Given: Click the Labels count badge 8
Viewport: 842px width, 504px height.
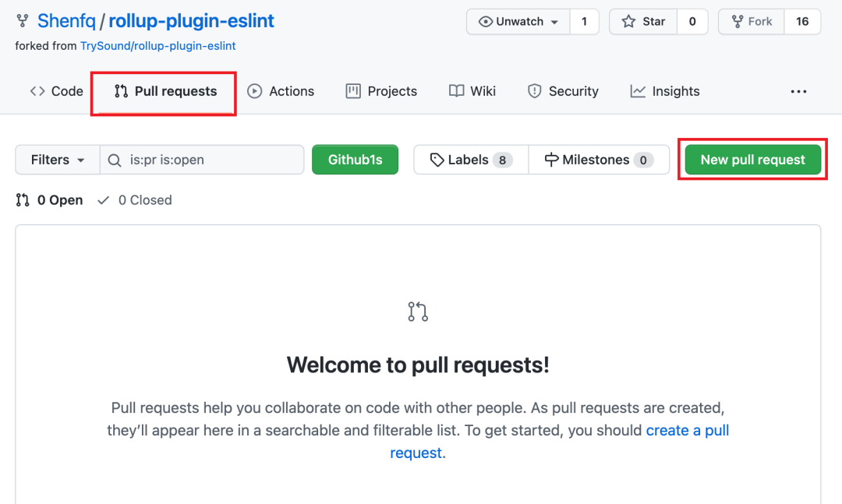Looking at the screenshot, I should click(503, 160).
